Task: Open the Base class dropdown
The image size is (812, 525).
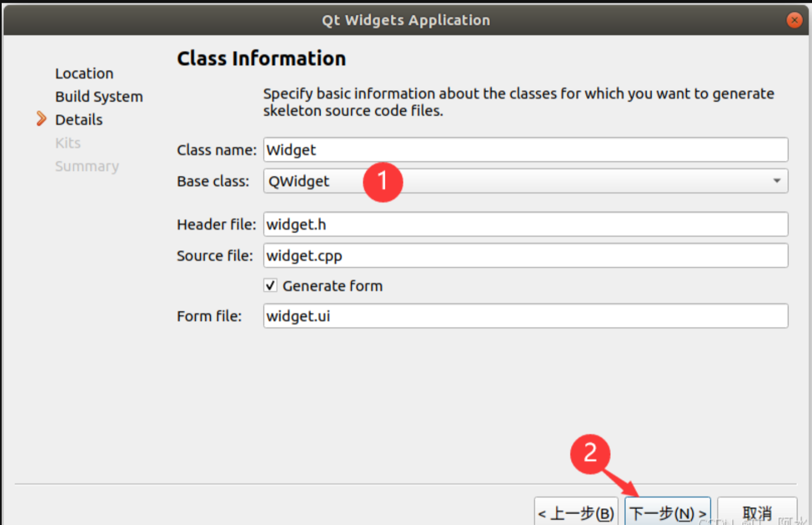Action: pyautogui.click(x=526, y=181)
